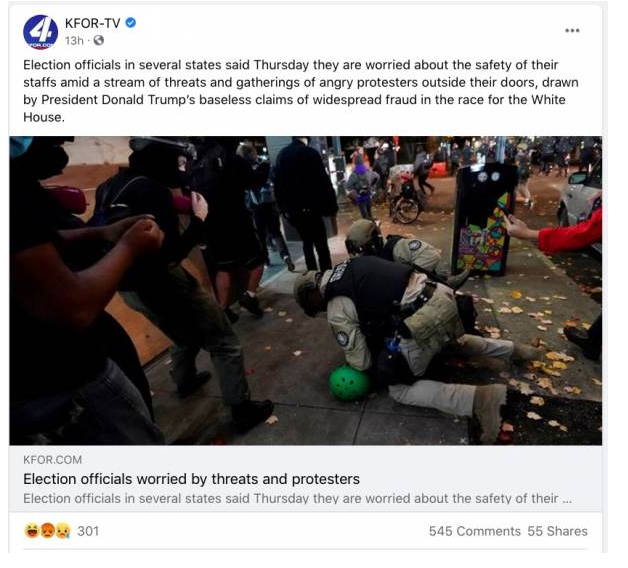This screenshot has width=628, height=568.
Task: Click the laughing reaction emoji
Action: (32, 531)
